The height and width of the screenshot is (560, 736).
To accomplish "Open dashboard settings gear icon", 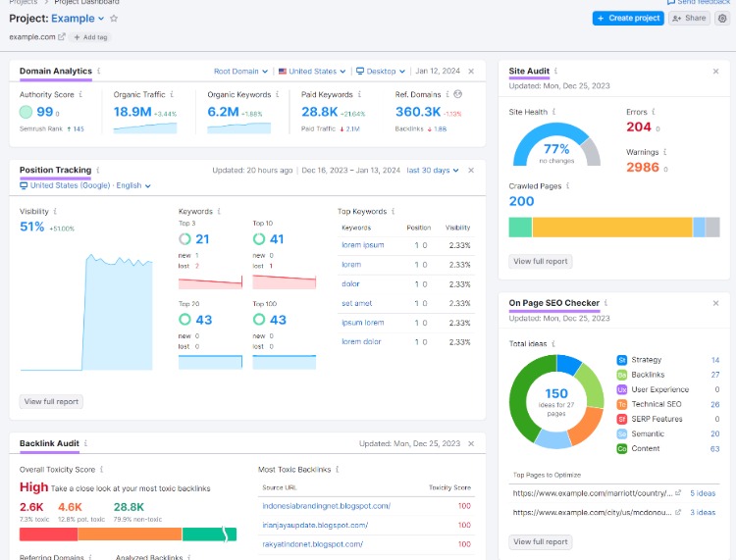I will [722, 19].
